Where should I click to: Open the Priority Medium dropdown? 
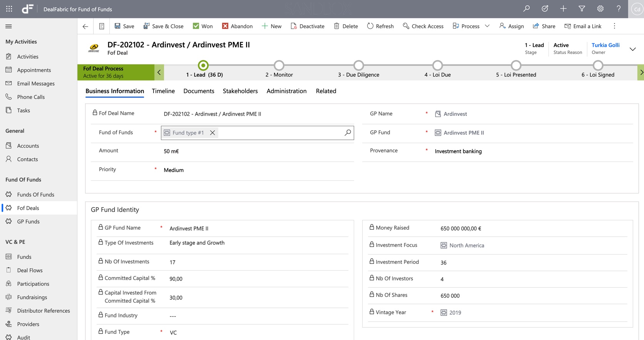pyautogui.click(x=257, y=170)
